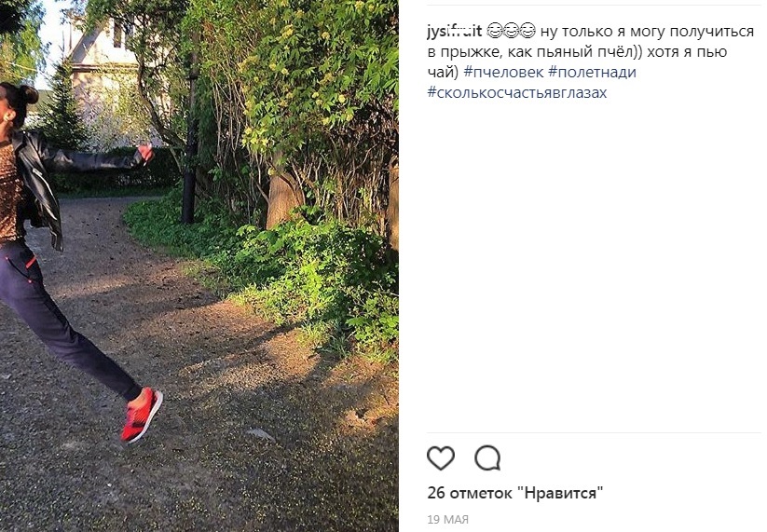Open the #пчеловек hashtag
This screenshot has height=532, width=767.
point(503,72)
